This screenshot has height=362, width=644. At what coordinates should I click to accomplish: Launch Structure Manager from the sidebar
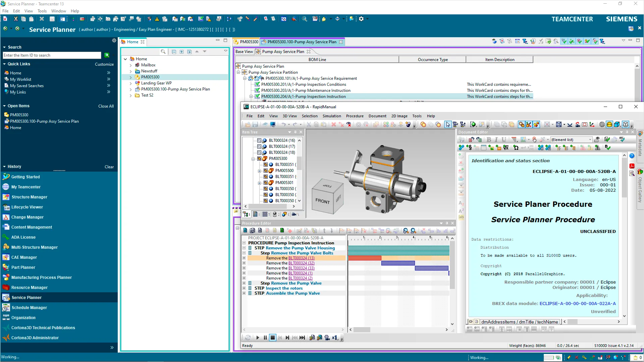(29, 197)
